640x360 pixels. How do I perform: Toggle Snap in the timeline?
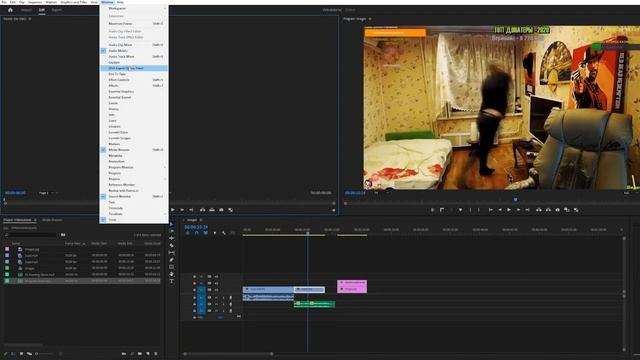point(196,233)
